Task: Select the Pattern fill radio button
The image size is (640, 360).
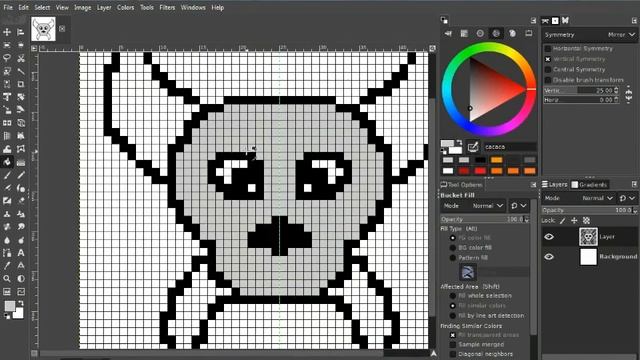Action: (452, 258)
